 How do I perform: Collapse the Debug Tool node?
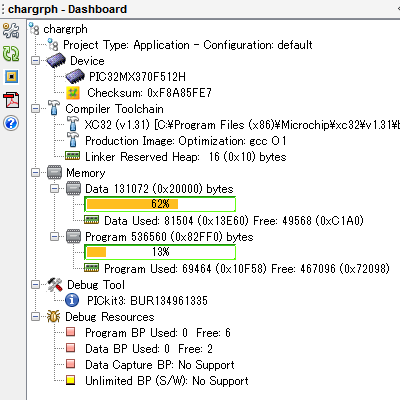click(x=35, y=285)
